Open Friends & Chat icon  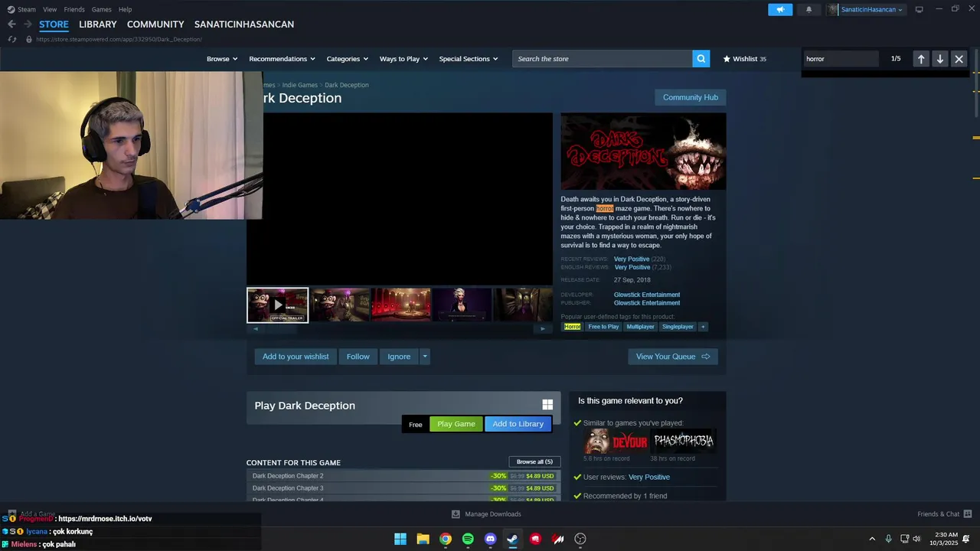[x=968, y=514]
